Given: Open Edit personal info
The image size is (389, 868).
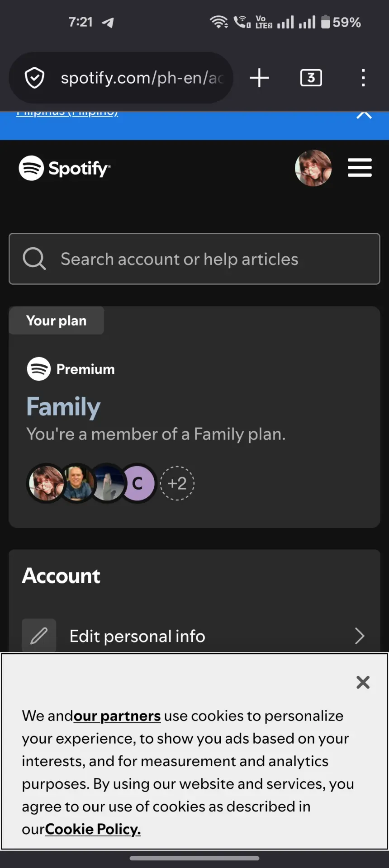Looking at the screenshot, I should pyautogui.click(x=194, y=636).
